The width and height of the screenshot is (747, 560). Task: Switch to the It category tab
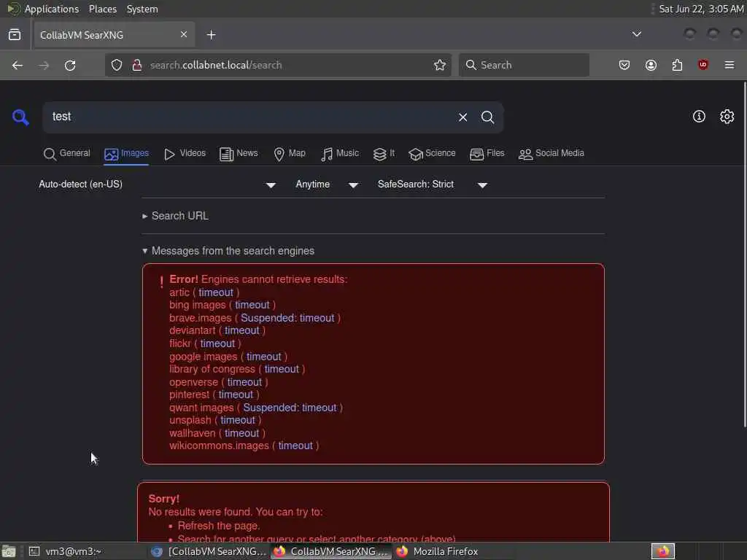pos(384,153)
